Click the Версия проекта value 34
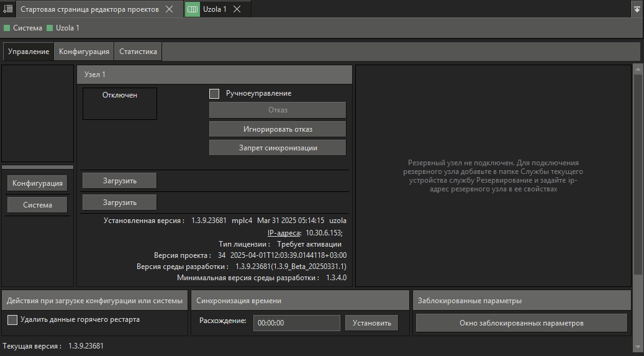 click(x=222, y=255)
